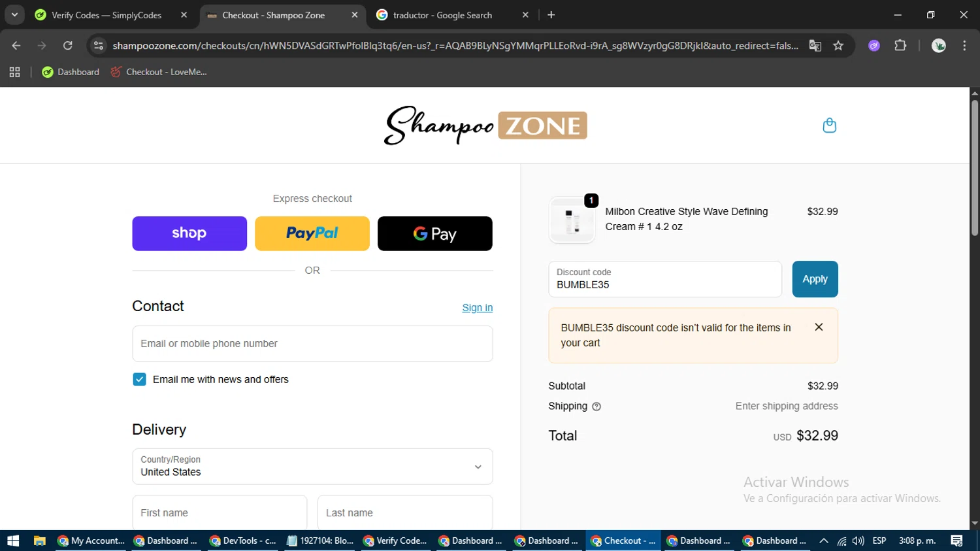
Task: Close the Verify Codes SimplyCodes tab
Action: click(x=184, y=15)
